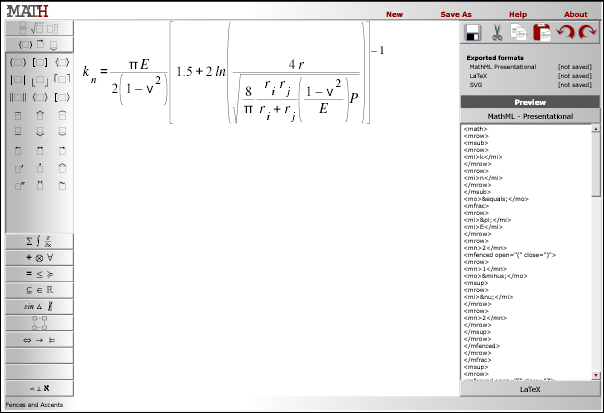Open the About menu item

pyautogui.click(x=576, y=14)
